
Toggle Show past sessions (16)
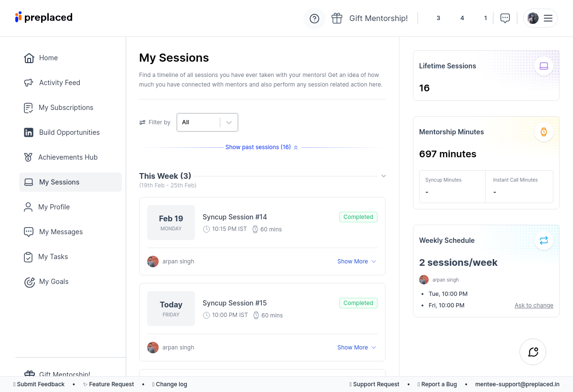click(x=262, y=147)
